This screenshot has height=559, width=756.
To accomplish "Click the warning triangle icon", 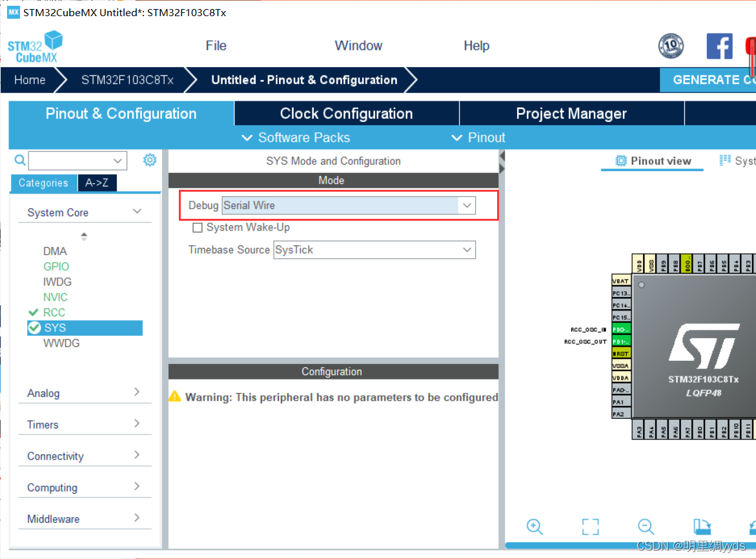I will [x=174, y=396].
